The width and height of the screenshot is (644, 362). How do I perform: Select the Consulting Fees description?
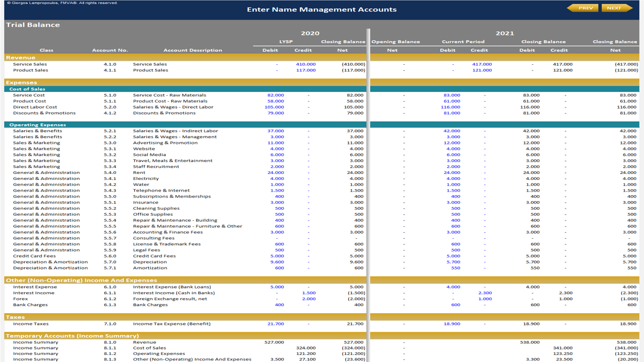[x=153, y=238]
